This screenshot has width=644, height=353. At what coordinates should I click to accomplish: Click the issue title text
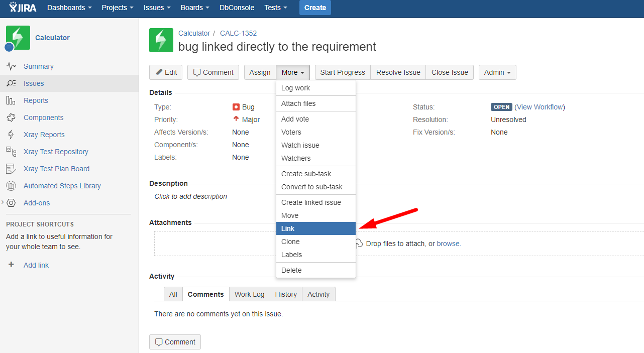(277, 47)
